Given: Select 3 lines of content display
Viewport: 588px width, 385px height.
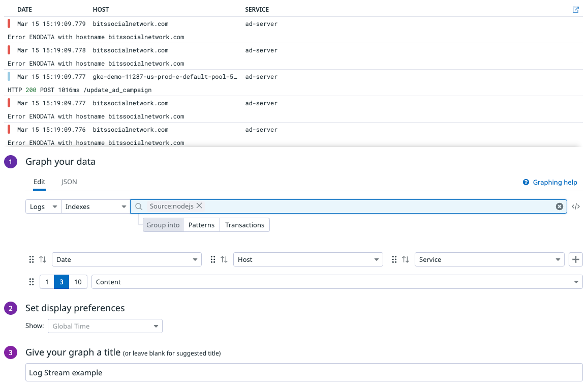Looking at the screenshot, I should click(x=61, y=282).
